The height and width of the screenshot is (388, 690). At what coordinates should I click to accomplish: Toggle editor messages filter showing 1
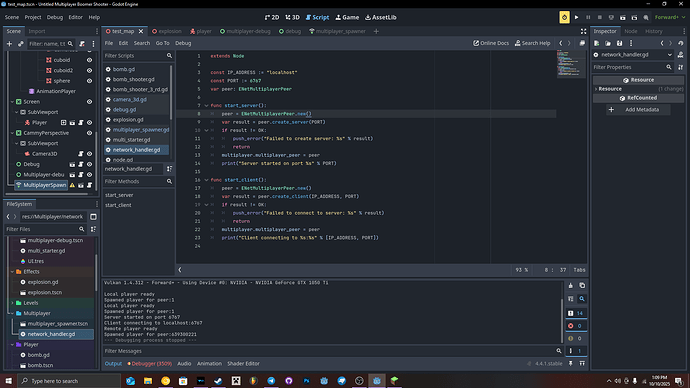coord(576,351)
